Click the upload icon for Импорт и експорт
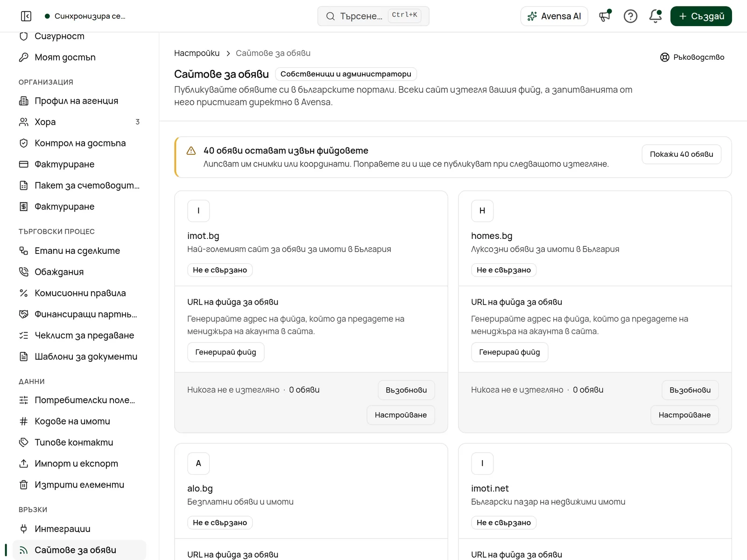Image resolution: width=747 pixels, height=560 pixels. coord(24,463)
